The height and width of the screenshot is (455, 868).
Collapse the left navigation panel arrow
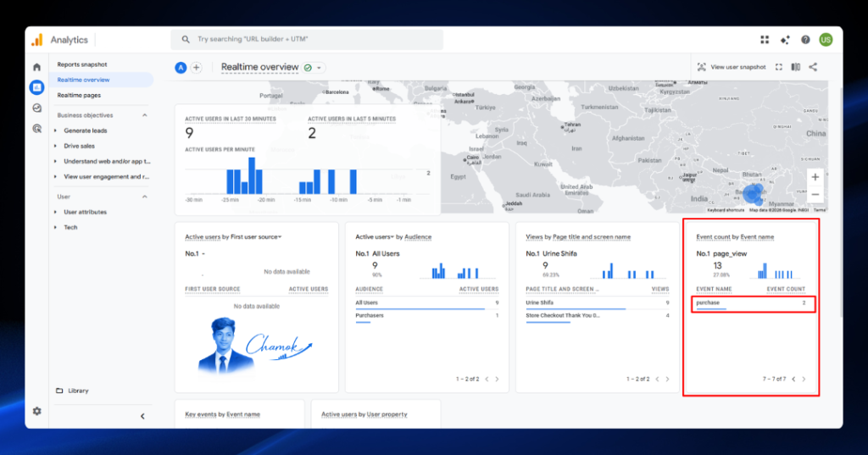tap(142, 416)
